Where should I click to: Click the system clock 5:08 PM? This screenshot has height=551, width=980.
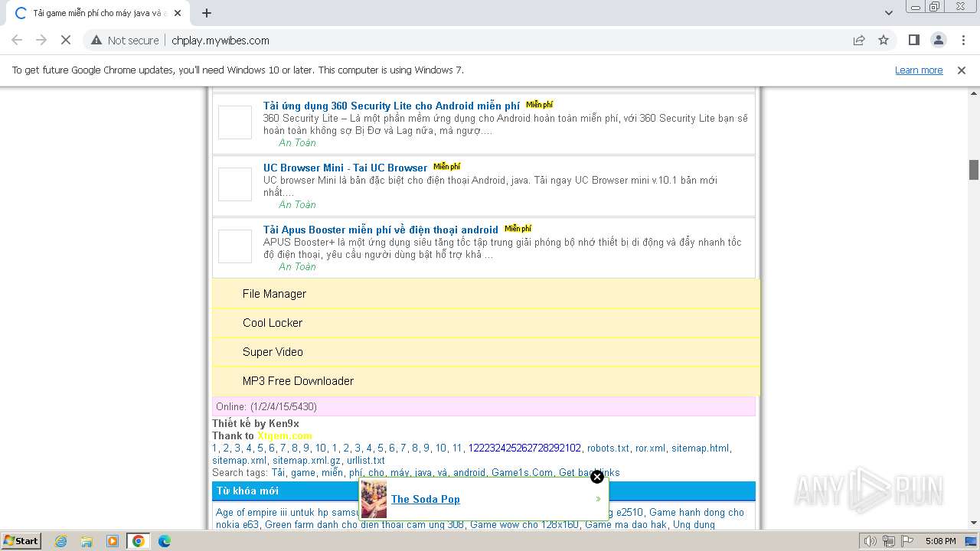point(940,541)
